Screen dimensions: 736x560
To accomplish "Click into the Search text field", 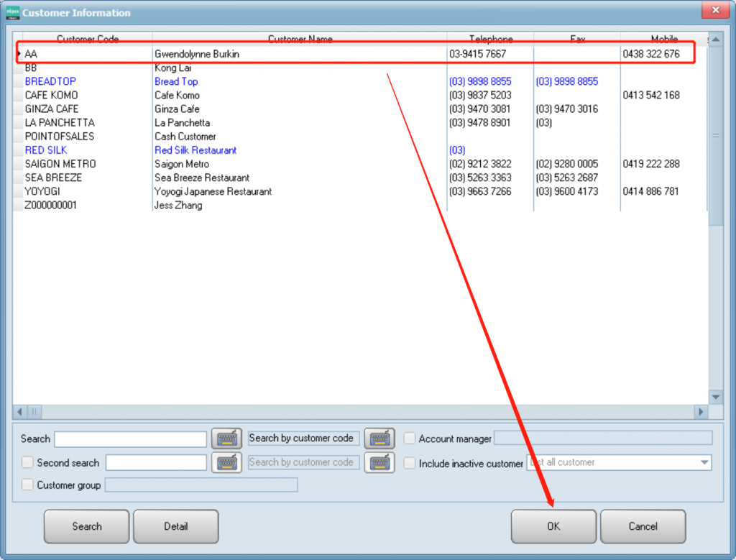I will point(130,439).
